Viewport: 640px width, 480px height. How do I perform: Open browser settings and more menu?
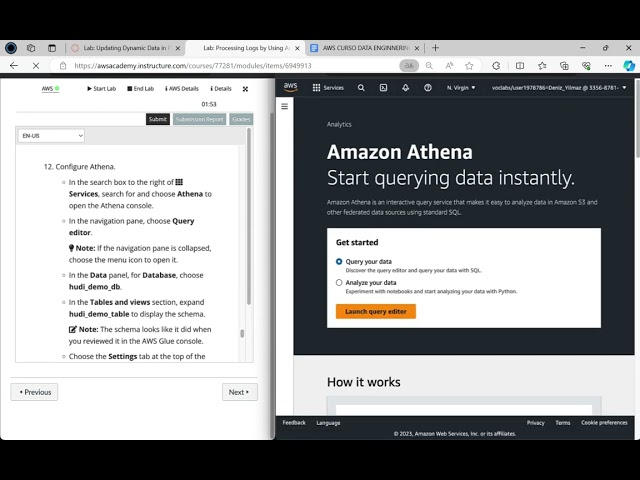click(608, 65)
